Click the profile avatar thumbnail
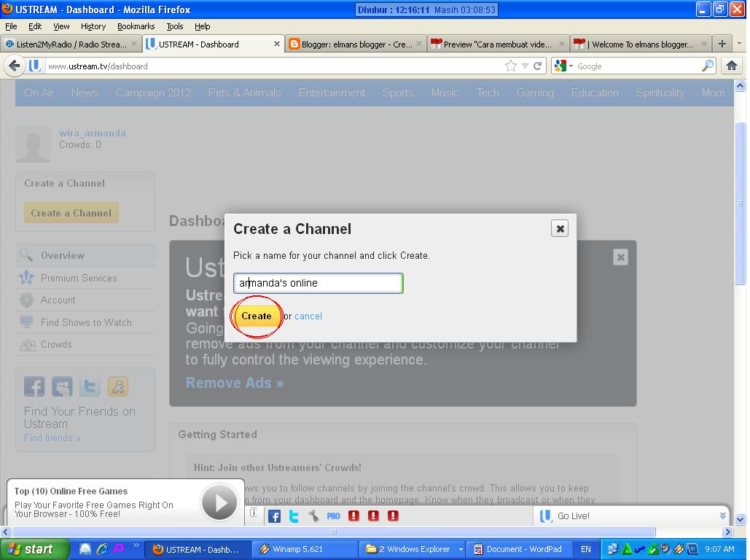 point(33,144)
